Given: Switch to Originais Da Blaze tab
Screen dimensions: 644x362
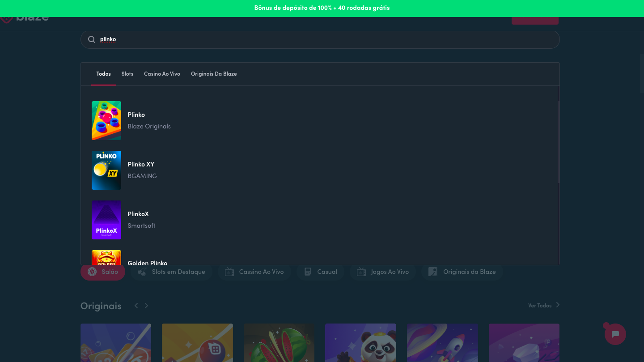Looking at the screenshot, I should [x=214, y=74].
